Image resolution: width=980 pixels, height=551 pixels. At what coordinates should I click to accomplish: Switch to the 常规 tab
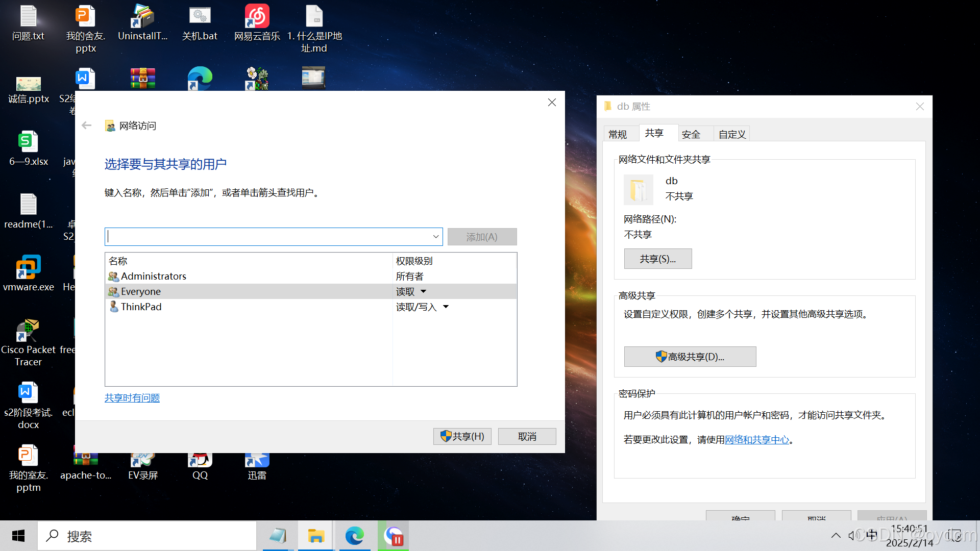click(618, 134)
